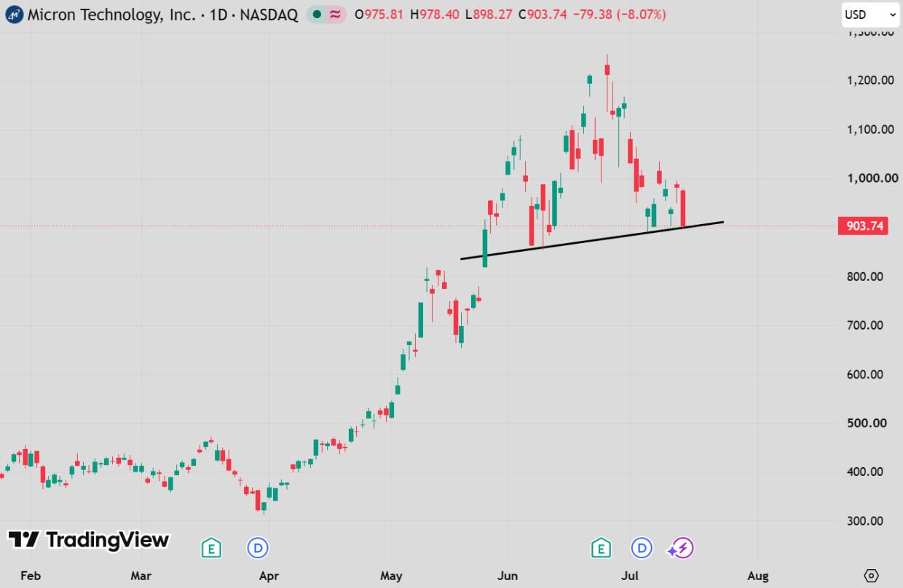
Task: Click the 1,100.00 price axis label
Action: [x=870, y=130]
